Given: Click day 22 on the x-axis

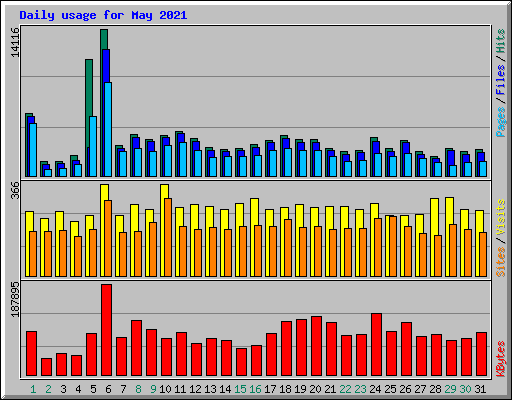Looking at the screenshot, I should click(x=345, y=389).
